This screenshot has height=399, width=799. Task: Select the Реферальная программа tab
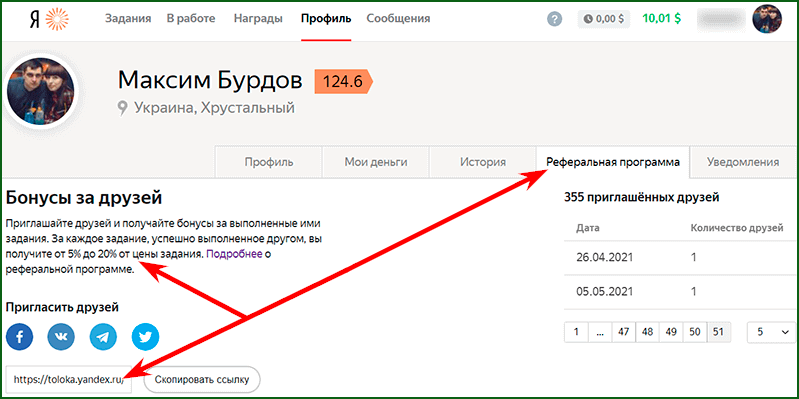click(613, 162)
